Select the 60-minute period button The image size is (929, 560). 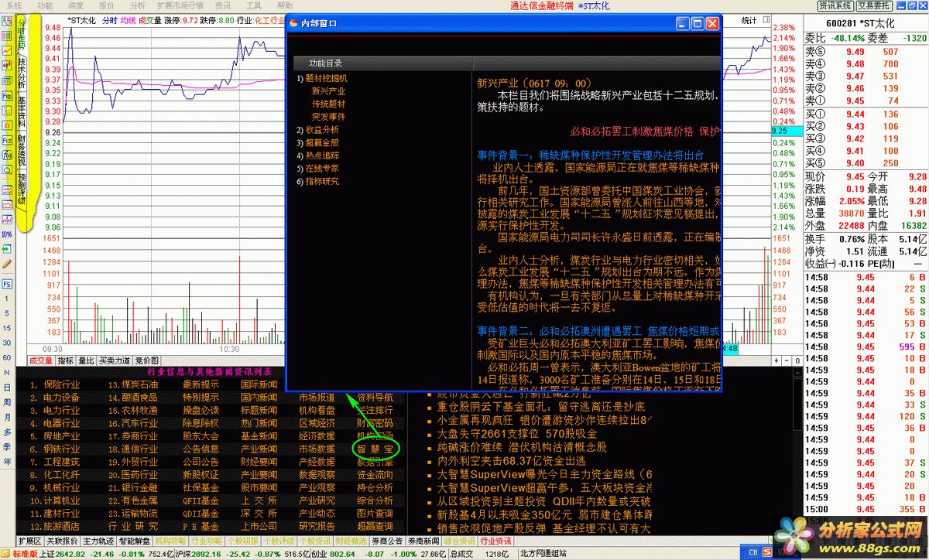pos(7,358)
